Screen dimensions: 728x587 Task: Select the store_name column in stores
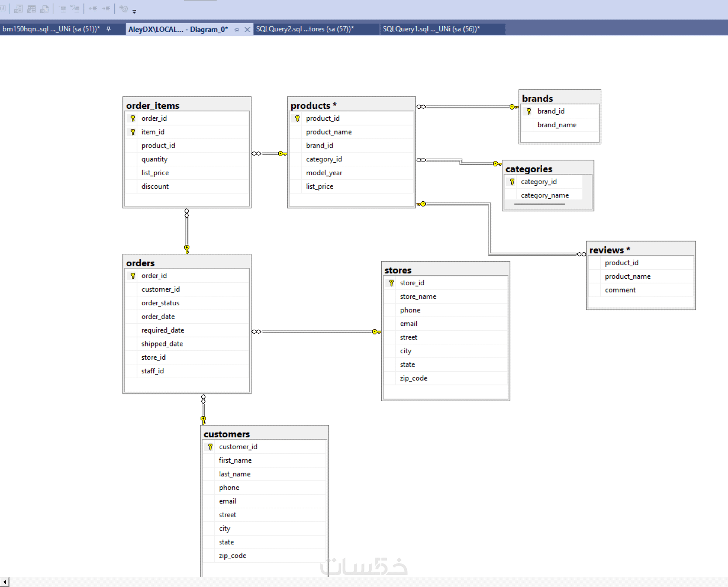click(x=445, y=296)
